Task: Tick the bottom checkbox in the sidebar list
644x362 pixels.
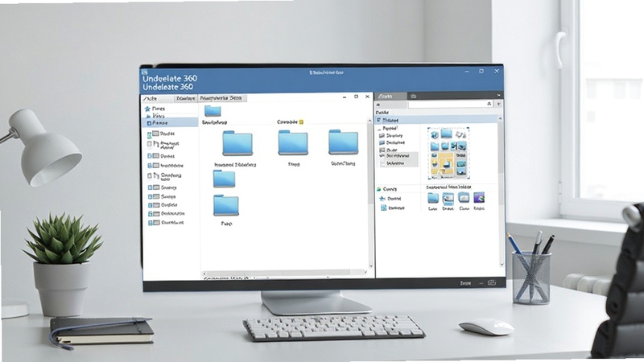Action: 151,223
